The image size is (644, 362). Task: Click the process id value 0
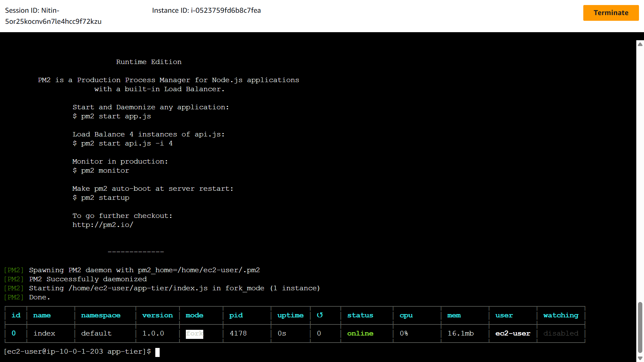point(14,334)
